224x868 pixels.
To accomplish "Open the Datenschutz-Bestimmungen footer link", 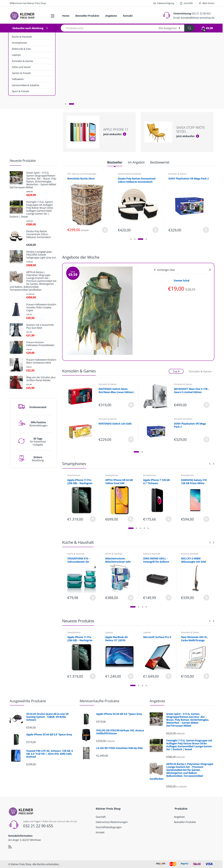I will 112,822.
